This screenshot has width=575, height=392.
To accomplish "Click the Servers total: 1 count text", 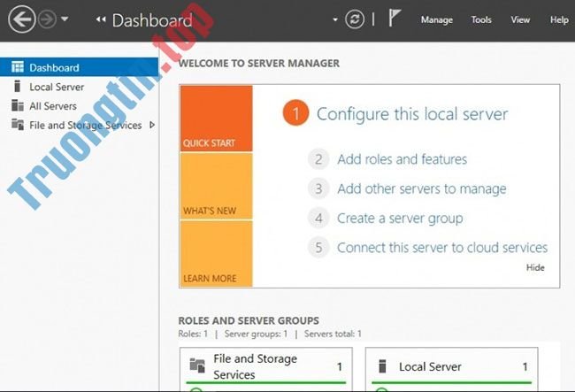I will (333, 334).
